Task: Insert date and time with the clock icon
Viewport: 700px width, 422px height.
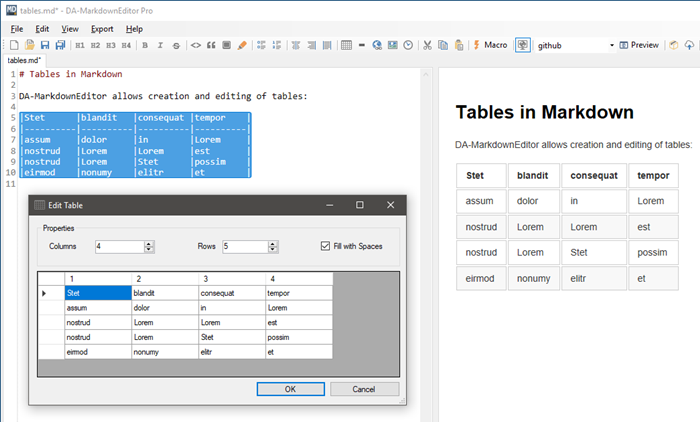Action: point(408,45)
